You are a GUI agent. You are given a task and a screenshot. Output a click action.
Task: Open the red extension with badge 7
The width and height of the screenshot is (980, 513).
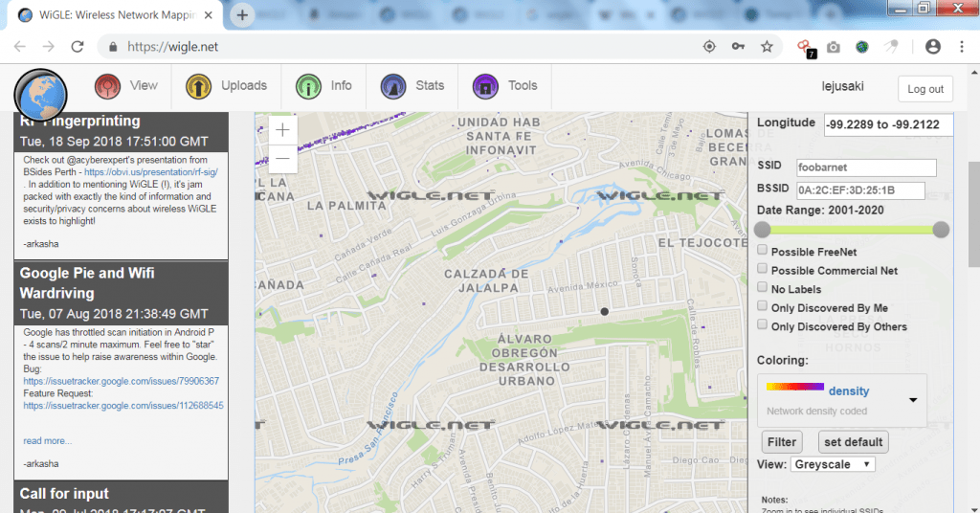[x=806, y=48]
